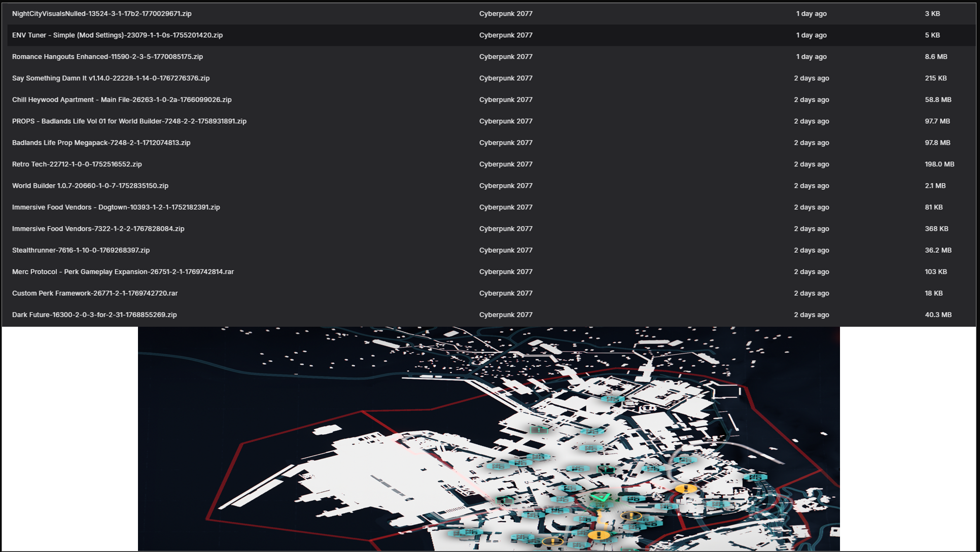Image resolution: width=980 pixels, height=552 pixels.
Task: Click Retro Tech zip file name
Action: coord(77,164)
